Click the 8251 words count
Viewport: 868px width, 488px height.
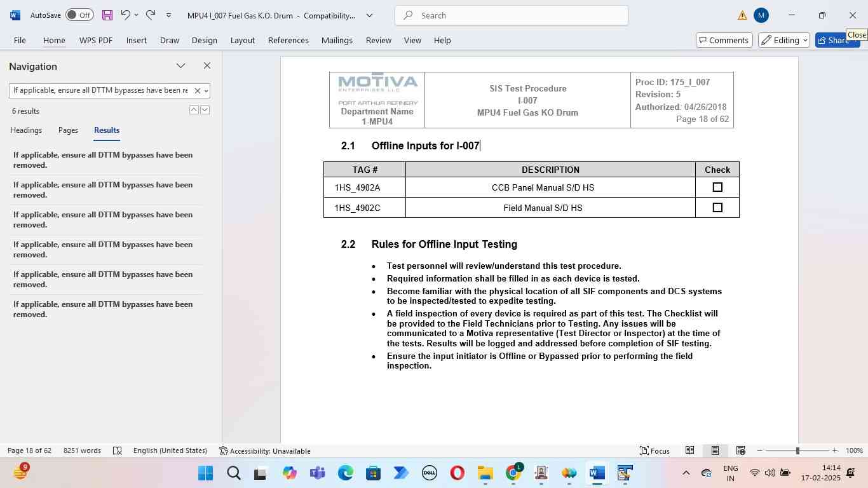[x=82, y=451]
